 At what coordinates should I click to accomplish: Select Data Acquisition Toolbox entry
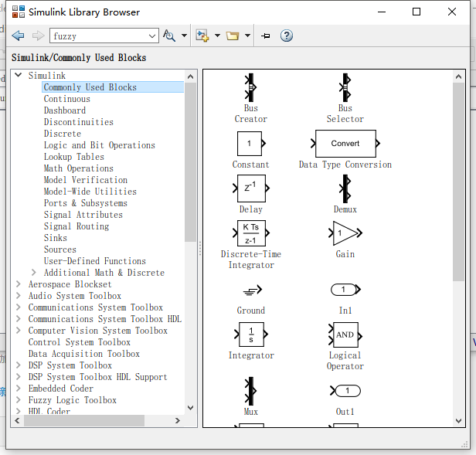[83, 354]
